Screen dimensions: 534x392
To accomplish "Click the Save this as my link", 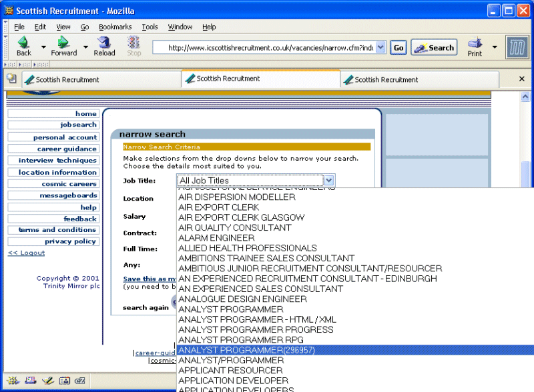I will pos(150,279).
